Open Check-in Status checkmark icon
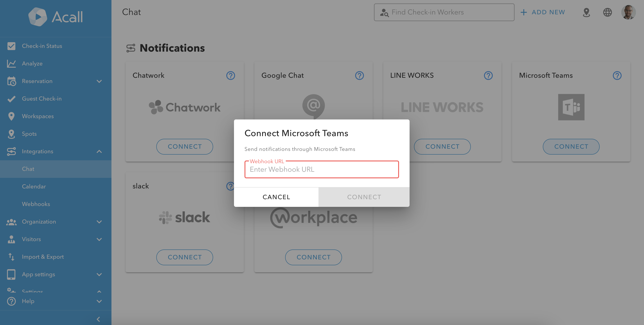 [x=11, y=46]
